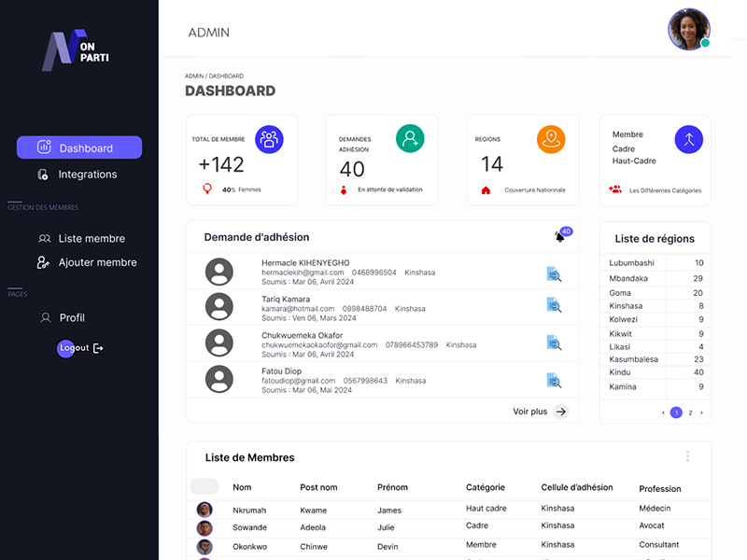Go back with the previous page chevron
Image resolution: width=747 pixels, height=560 pixels.
(663, 412)
